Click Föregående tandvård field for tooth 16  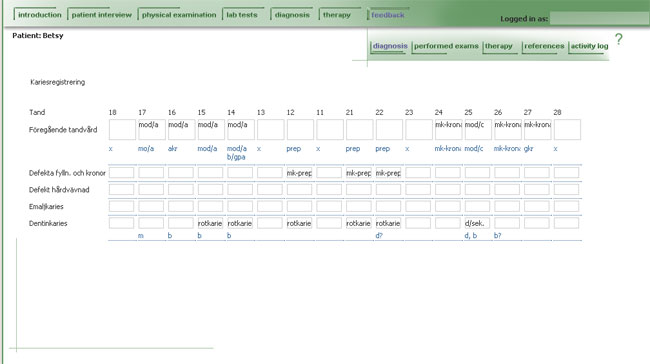pyautogui.click(x=182, y=129)
